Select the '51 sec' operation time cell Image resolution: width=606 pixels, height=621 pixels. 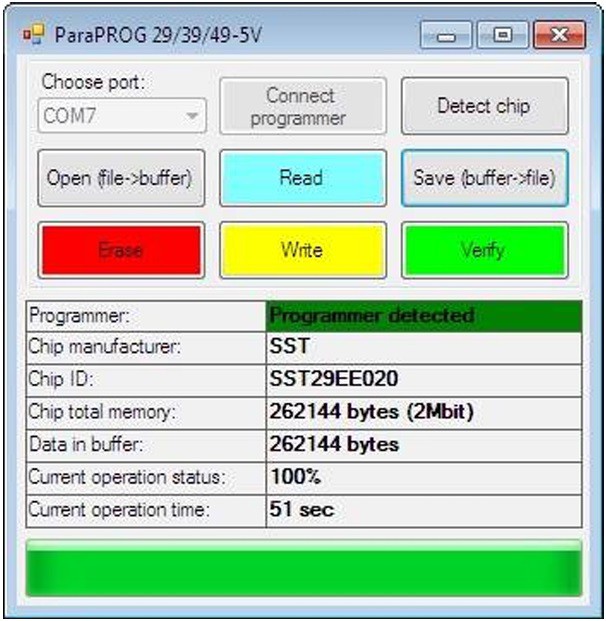(x=423, y=509)
